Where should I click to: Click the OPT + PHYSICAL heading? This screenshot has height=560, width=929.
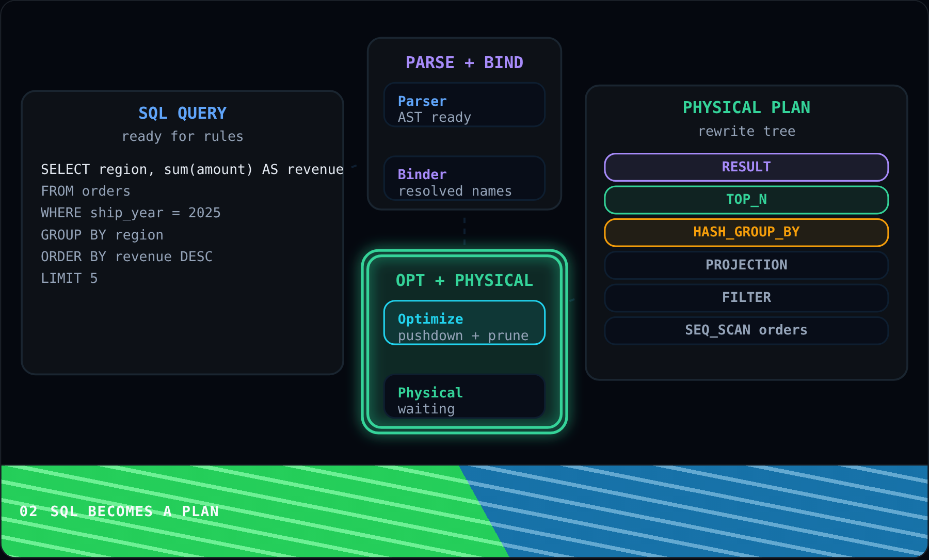[464, 280]
